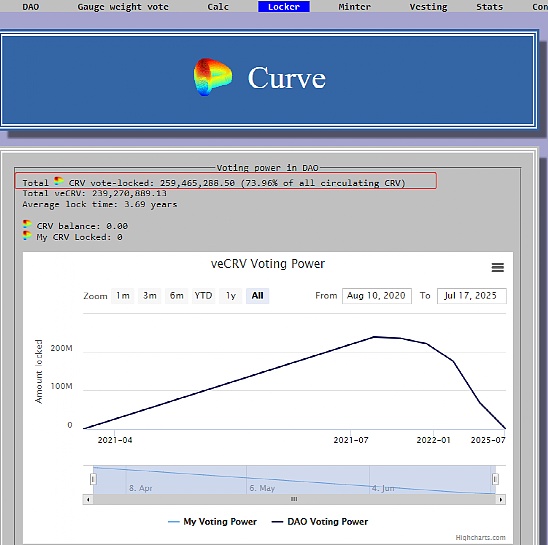Click the navigator scrollbar thumb grip
Viewport: 548px width, 545px height.
tap(294, 499)
